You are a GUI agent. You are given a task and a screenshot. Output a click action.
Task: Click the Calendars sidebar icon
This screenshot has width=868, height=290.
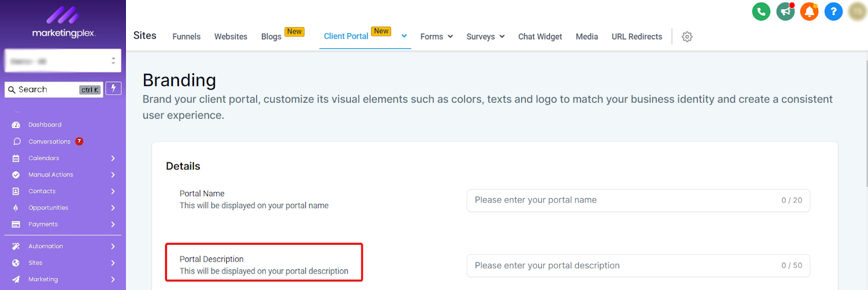(16, 158)
